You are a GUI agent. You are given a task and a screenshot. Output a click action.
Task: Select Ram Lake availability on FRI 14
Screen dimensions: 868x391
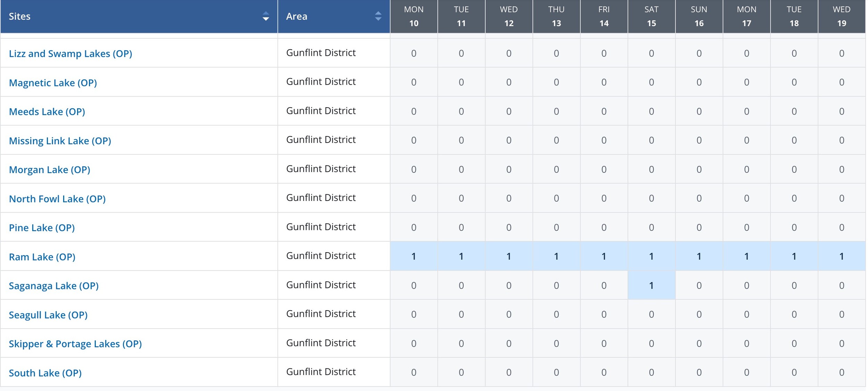(604, 256)
